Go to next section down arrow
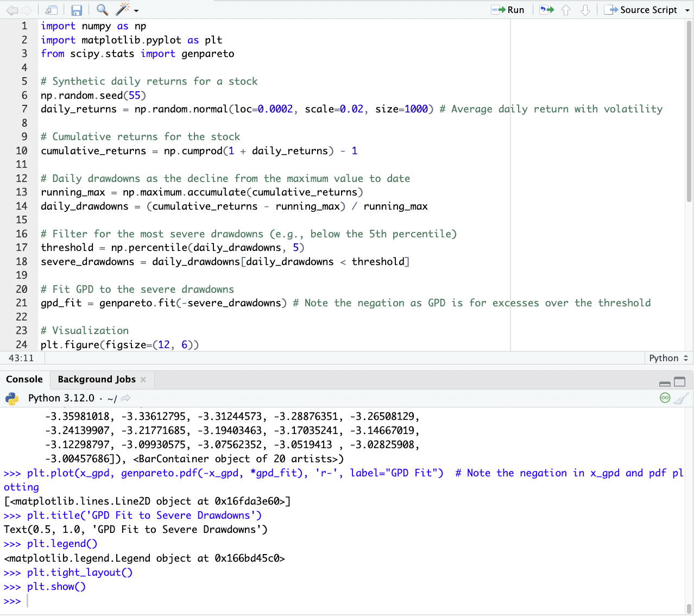 pyautogui.click(x=585, y=10)
